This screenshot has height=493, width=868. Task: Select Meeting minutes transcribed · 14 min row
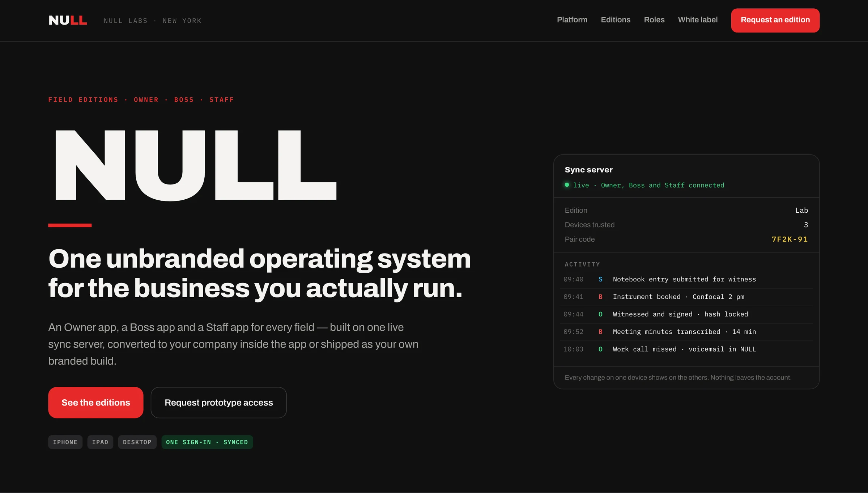point(686,332)
